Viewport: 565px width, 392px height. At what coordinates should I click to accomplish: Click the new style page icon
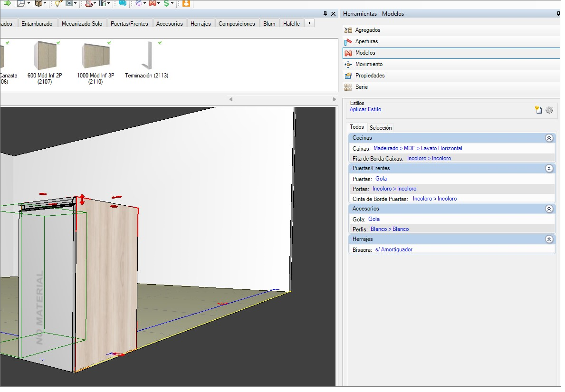point(539,110)
